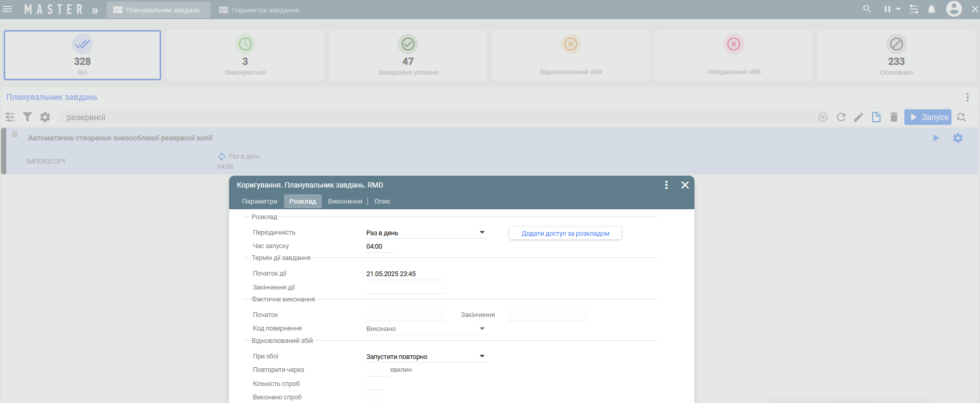
Task: Open the Періодичність dropdown
Action: tap(426, 233)
